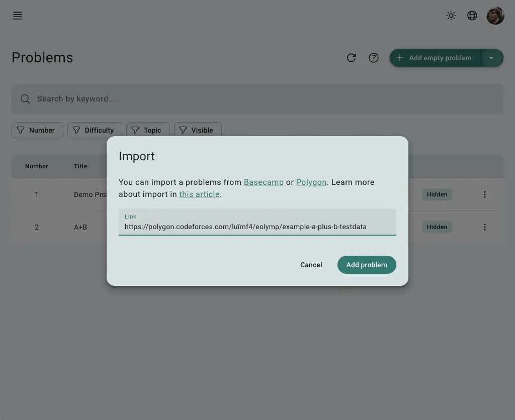Open the Topic filter dropdown
The width and height of the screenshot is (515, 420).
click(148, 130)
